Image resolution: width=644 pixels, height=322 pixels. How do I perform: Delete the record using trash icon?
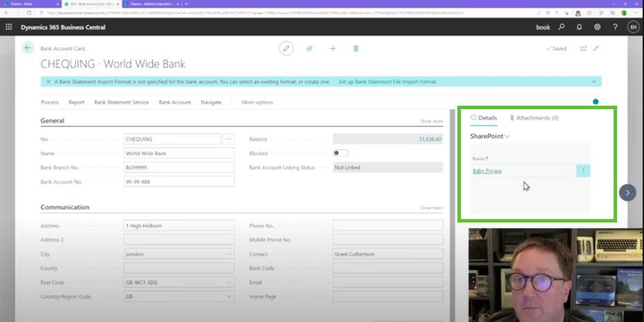(356, 48)
